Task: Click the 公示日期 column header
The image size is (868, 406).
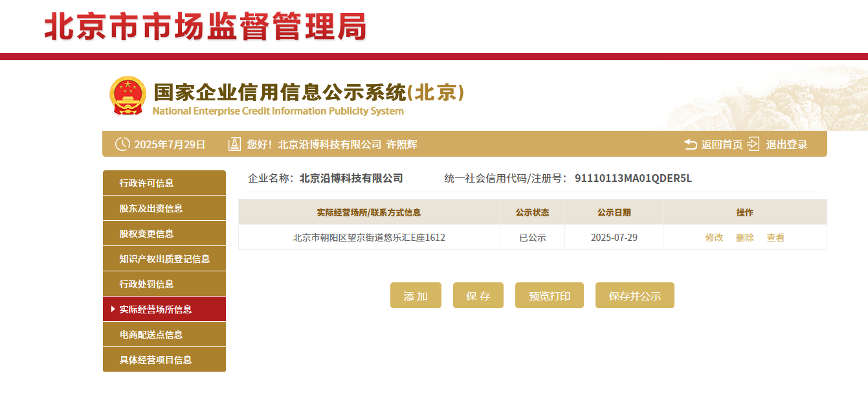Action: click(614, 212)
